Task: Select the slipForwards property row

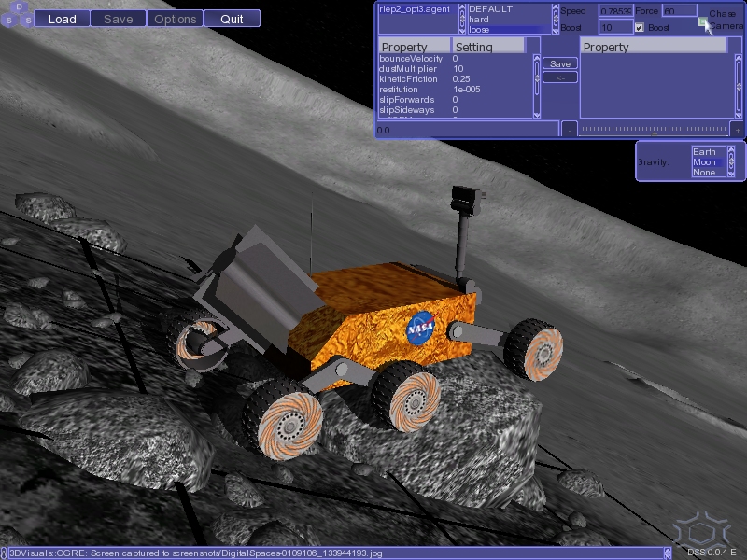Action: (x=456, y=100)
